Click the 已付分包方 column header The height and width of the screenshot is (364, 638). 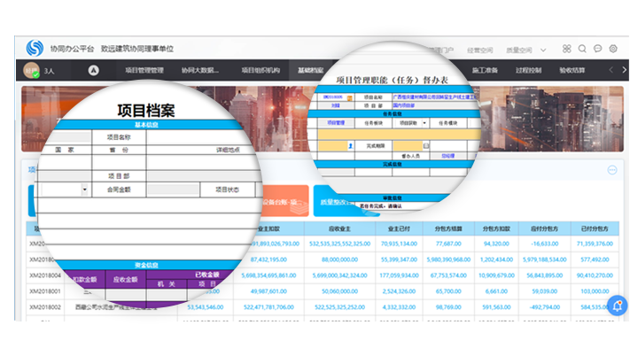pyautogui.click(x=595, y=229)
